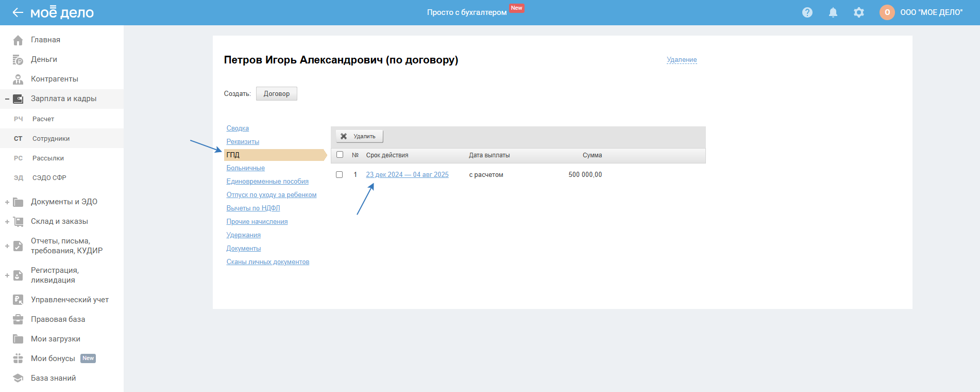Click Просто с бухгалтером in the header

click(x=467, y=12)
